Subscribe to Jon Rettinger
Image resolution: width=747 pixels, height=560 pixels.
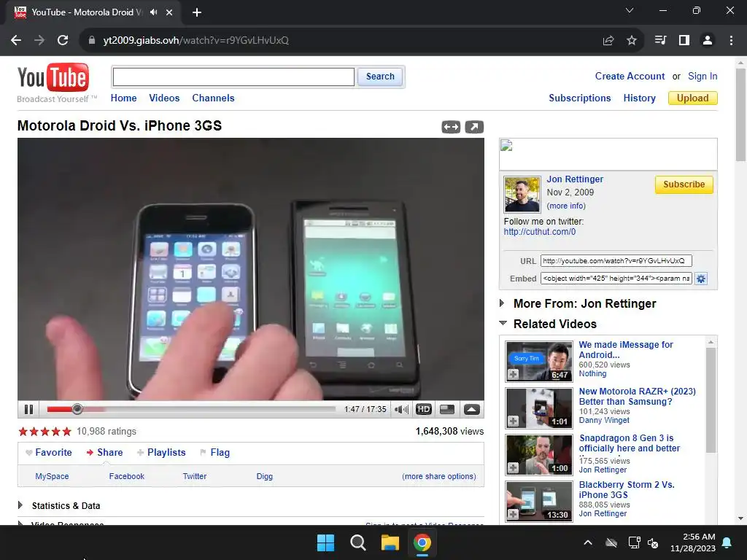[684, 184]
